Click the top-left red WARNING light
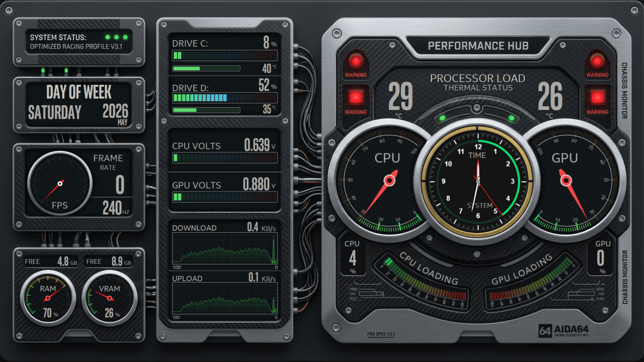 (x=356, y=62)
